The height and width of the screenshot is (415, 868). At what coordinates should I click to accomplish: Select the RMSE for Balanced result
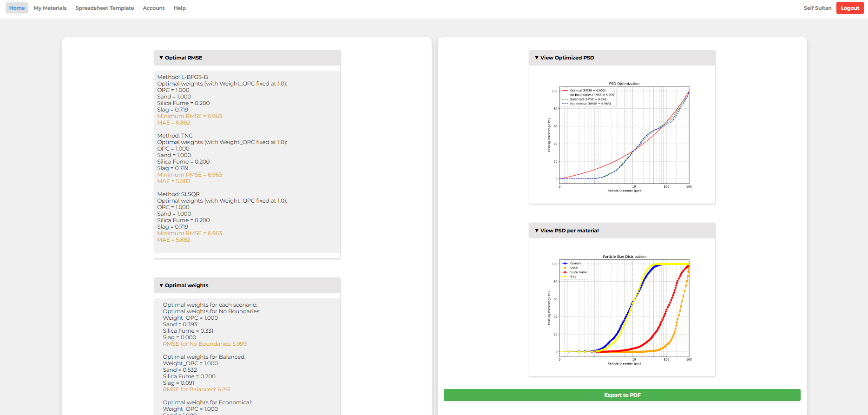[197, 389]
